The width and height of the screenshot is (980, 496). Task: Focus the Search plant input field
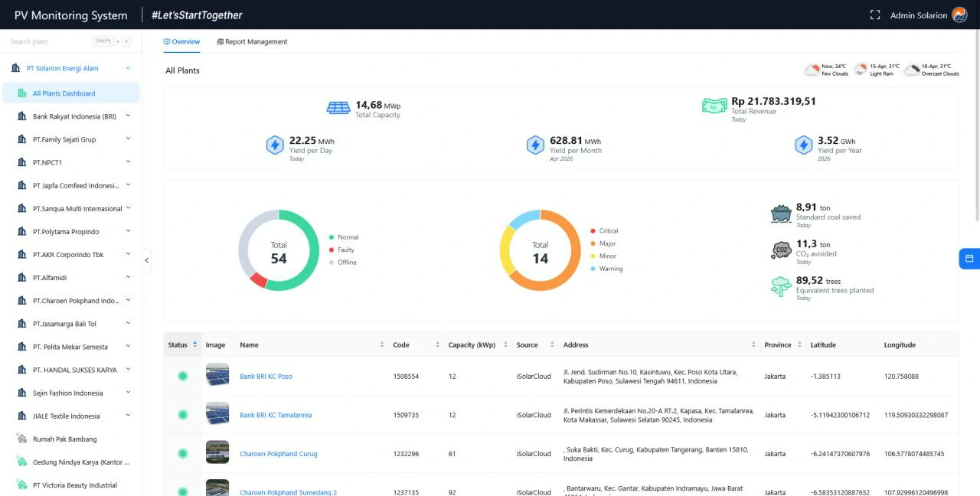[51, 41]
